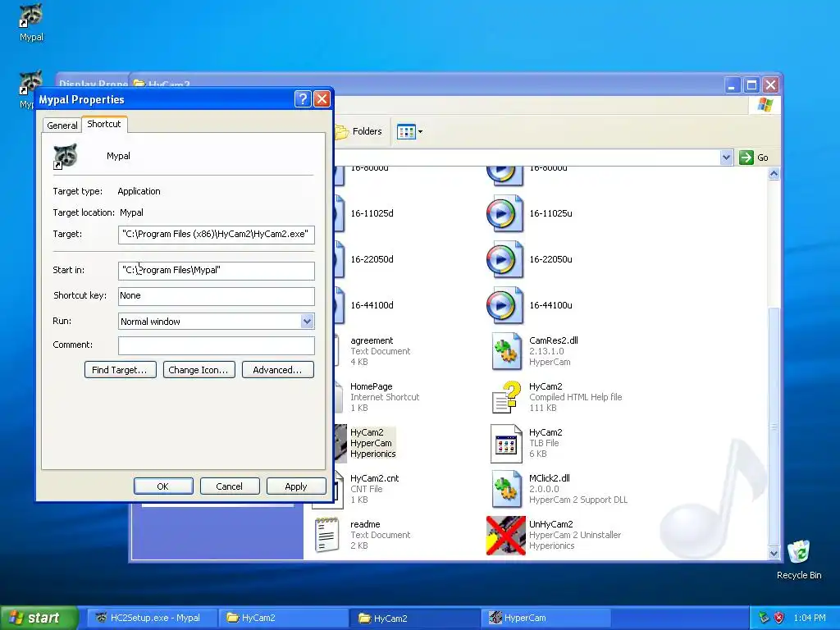Viewport: 840px width, 630px height.
Task: Expand the address bar dropdown arrow
Action: coord(726,157)
